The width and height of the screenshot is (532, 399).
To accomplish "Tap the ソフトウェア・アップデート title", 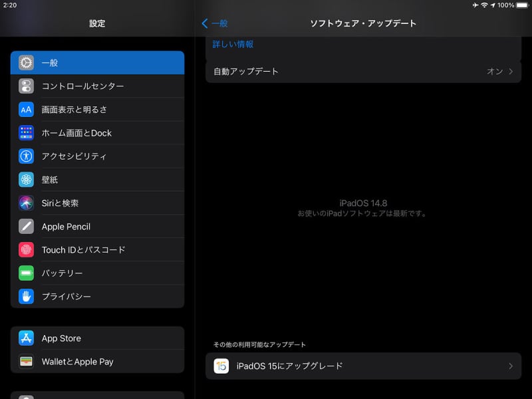I will click(363, 23).
